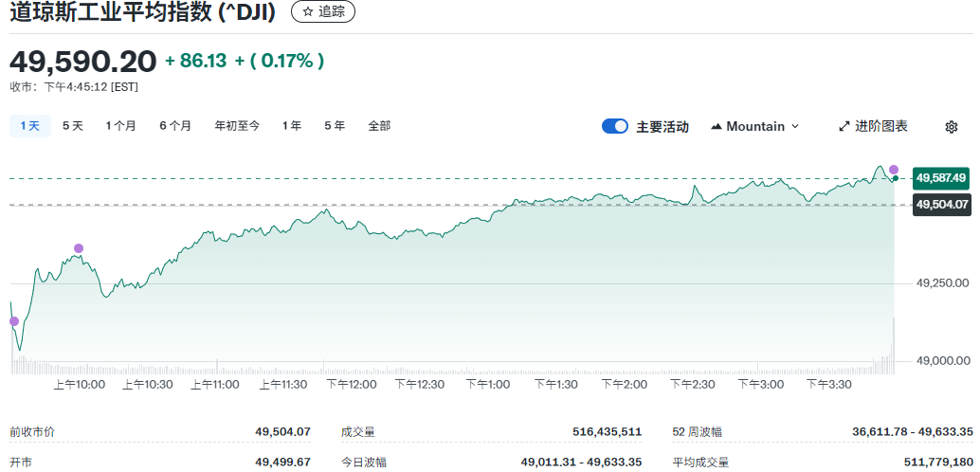Click the star icon in 追踪 button

point(307,12)
